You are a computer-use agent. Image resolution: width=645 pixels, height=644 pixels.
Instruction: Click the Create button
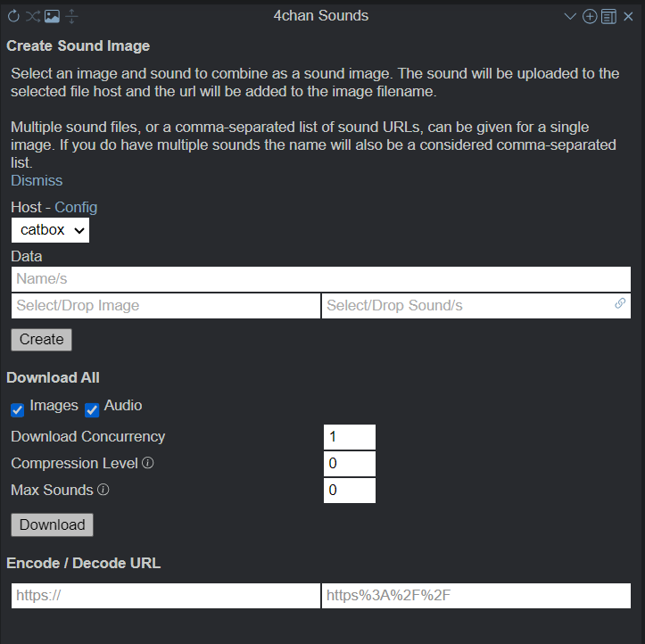(x=42, y=340)
